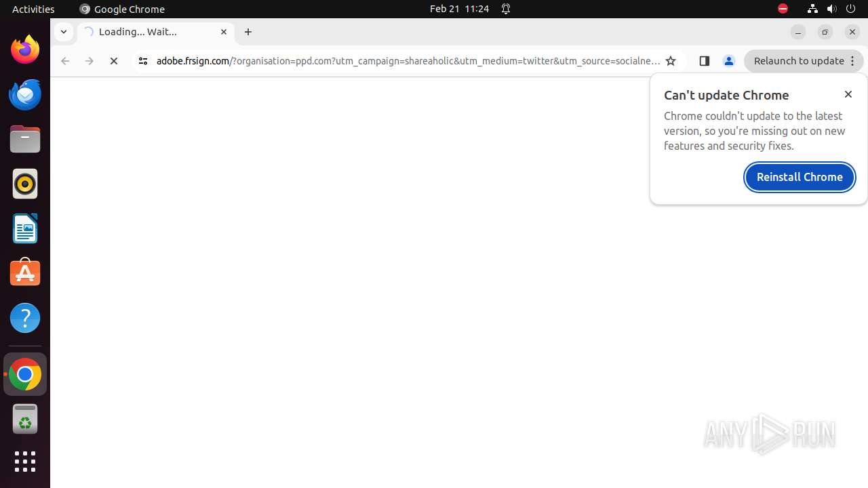Open the network status icon in top bar

812,9
